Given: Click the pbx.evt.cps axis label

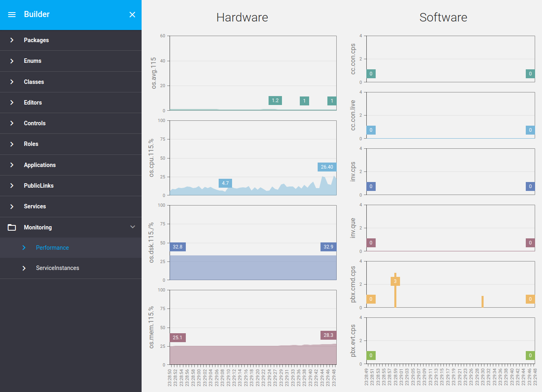Looking at the screenshot, I should (x=353, y=341).
